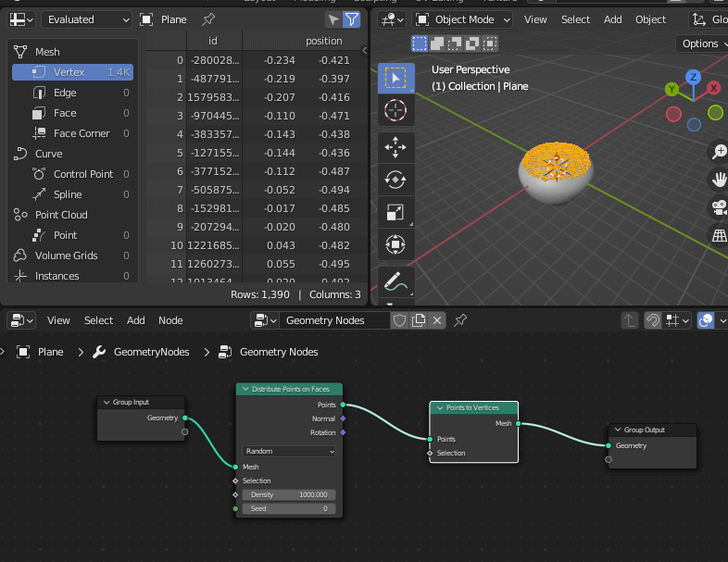Open the viewport Add menu
Screen dimensions: 728x562
tap(612, 19)
